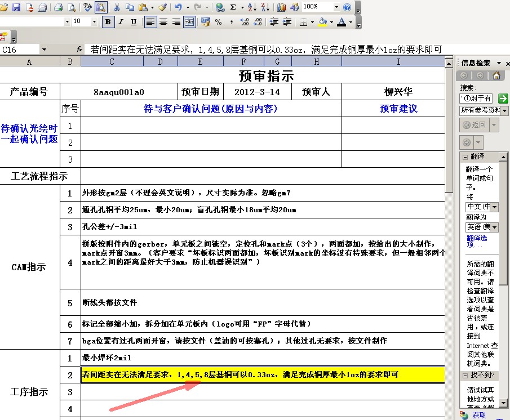The width and height of the screenshot is (510, 420).
Task: Click the Undo arrow
Action: [178, 7]
